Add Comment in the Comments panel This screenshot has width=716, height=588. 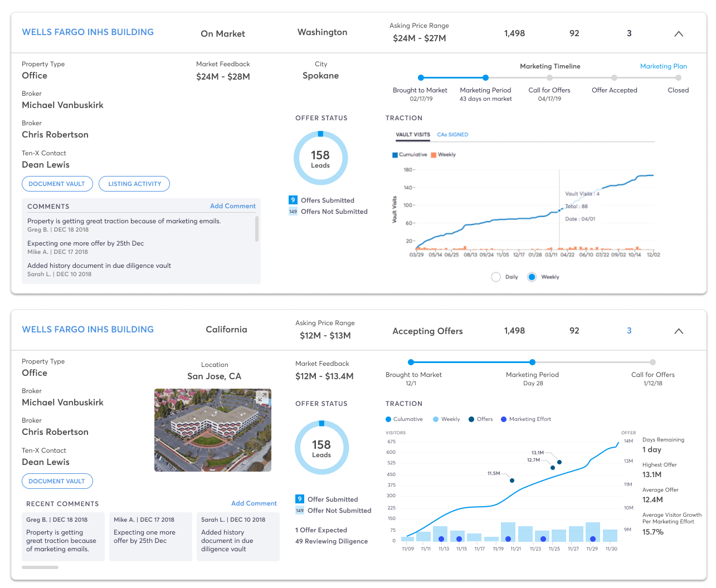233,206
